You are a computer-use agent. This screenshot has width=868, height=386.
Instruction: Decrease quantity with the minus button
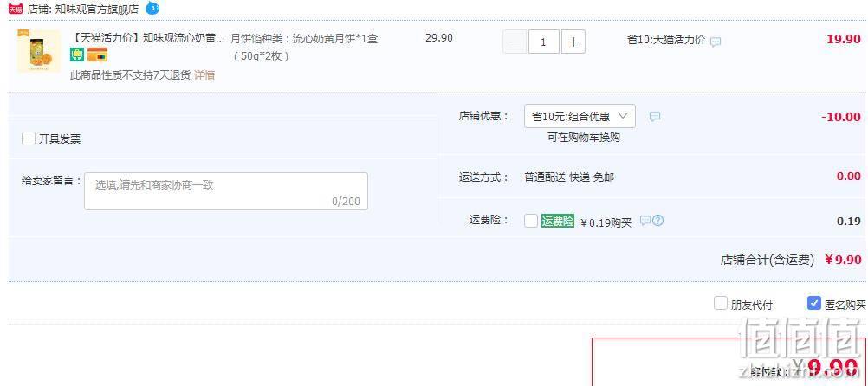click(515, 42)
